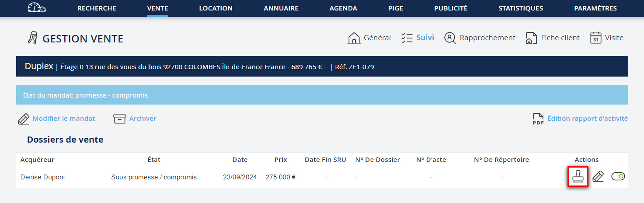The image size is (644, 203).
Task: Archive the mandate with Archiver
Action: pyautogui.click(x=135, y=119)
